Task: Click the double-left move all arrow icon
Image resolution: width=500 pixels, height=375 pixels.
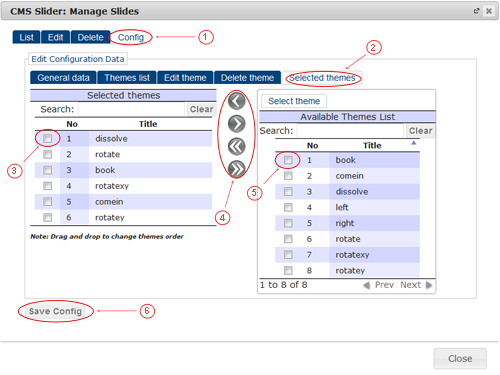Action: 236,146
